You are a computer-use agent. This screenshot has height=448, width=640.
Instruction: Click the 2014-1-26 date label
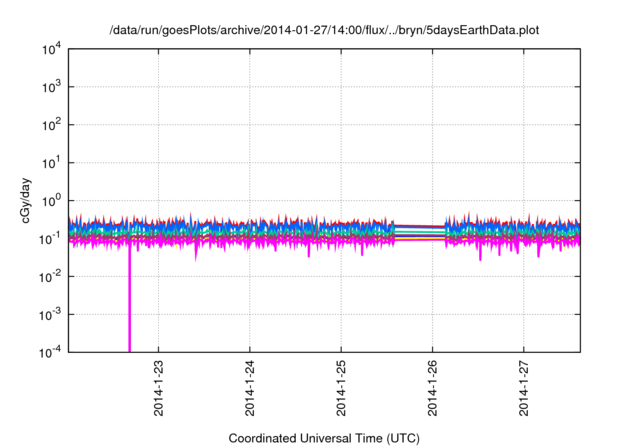433,388
